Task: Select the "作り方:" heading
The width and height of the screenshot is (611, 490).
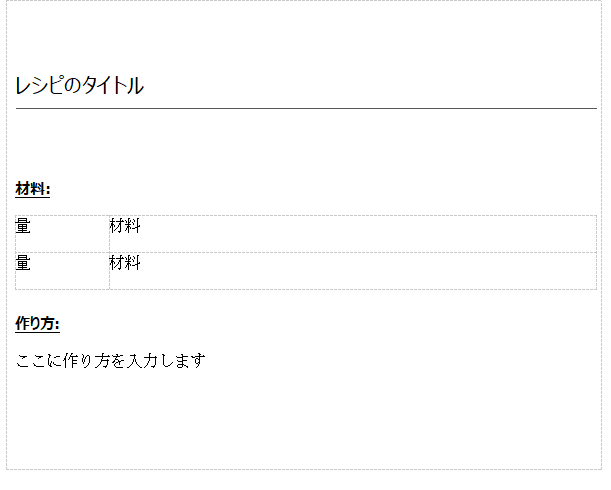Action: pyautogui.click(x=37, y=323)
